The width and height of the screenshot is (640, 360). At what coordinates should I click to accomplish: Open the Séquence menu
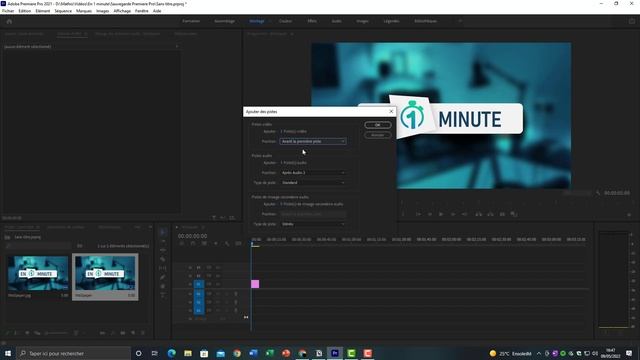(x=63, y=11)
